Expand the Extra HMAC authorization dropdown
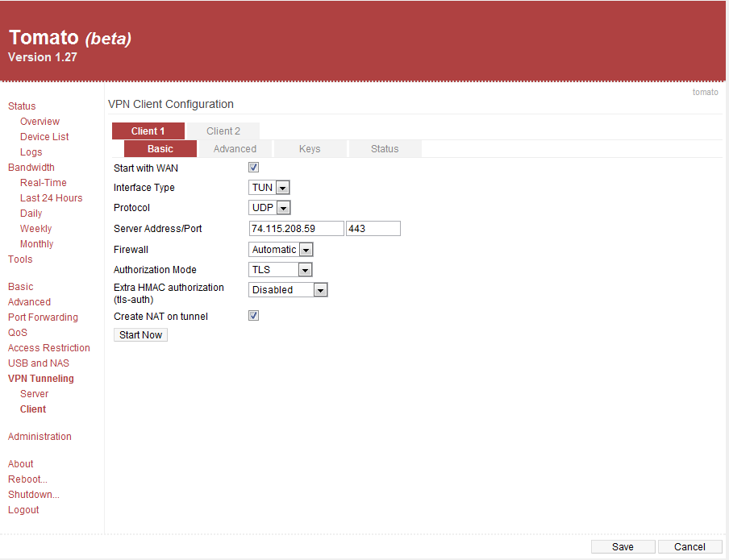This screenshot has width=729, height=560. [288, 289]
